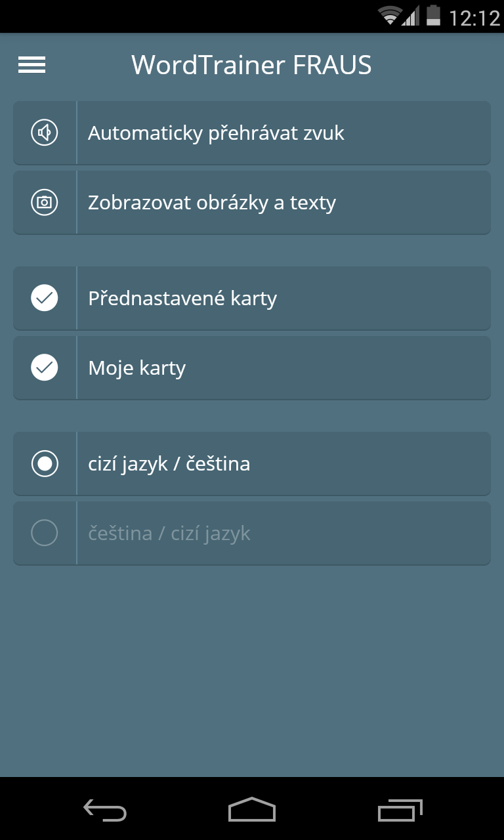Image resolution: width=504 pixels, height=840 pixels.
Task: Tap the battery status icon
Action: 433,16
